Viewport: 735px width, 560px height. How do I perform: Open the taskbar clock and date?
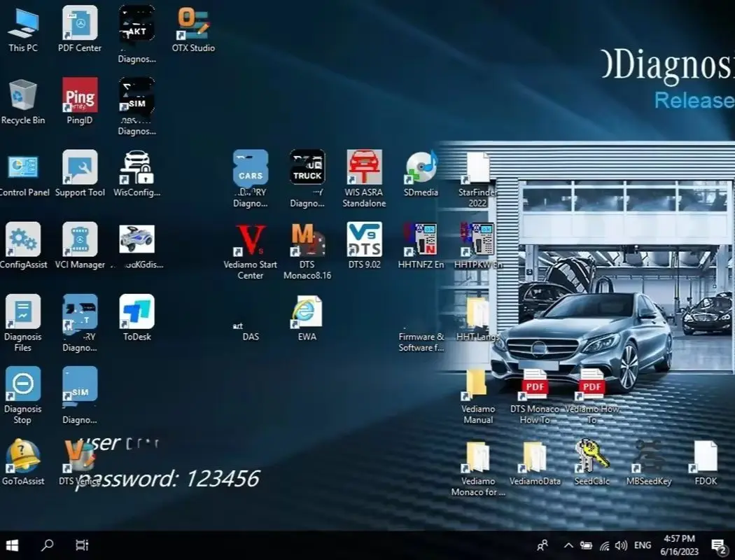(x=679, y=545)
